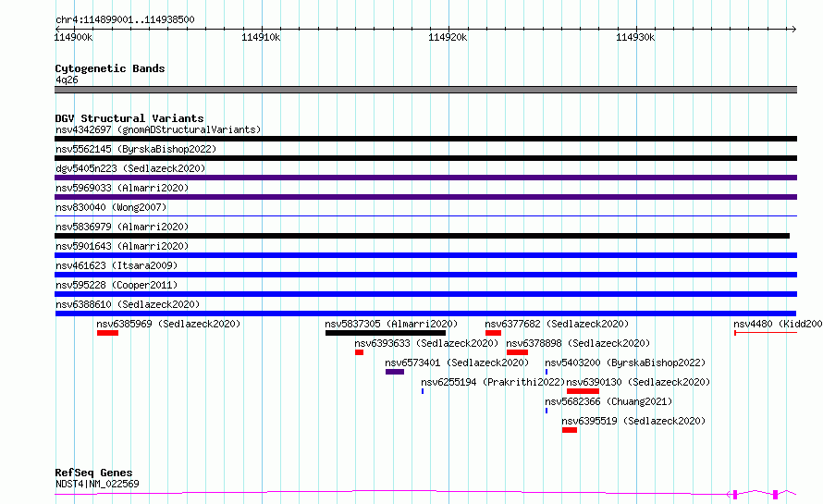
Task: Click the nsv5403200 ByrskaBishop2022 label
Action: (x=625, y=363)
